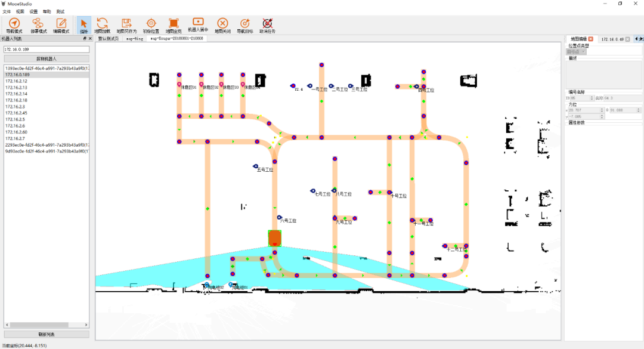Select the 部署模式 deployment mode icon
Image resolution: width=644 pixels, height=349 pixels.
coord(38,26)
